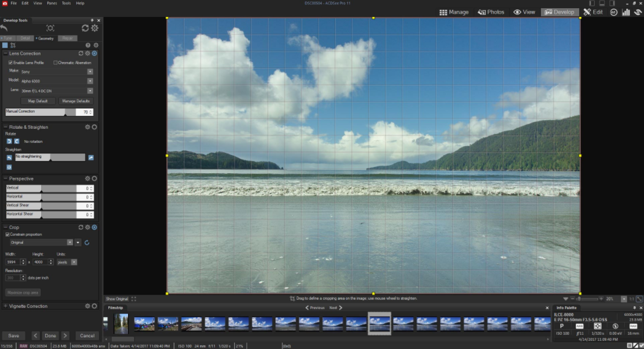This screenshot has width=644, height=349.
Task: Expand the Vignette Correction section
Action: 6,306
